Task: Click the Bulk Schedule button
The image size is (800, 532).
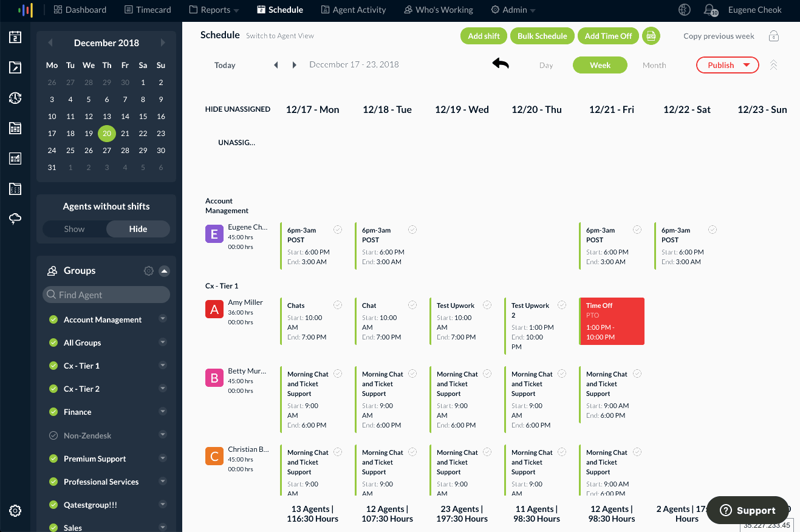Action: coord(542,36)
